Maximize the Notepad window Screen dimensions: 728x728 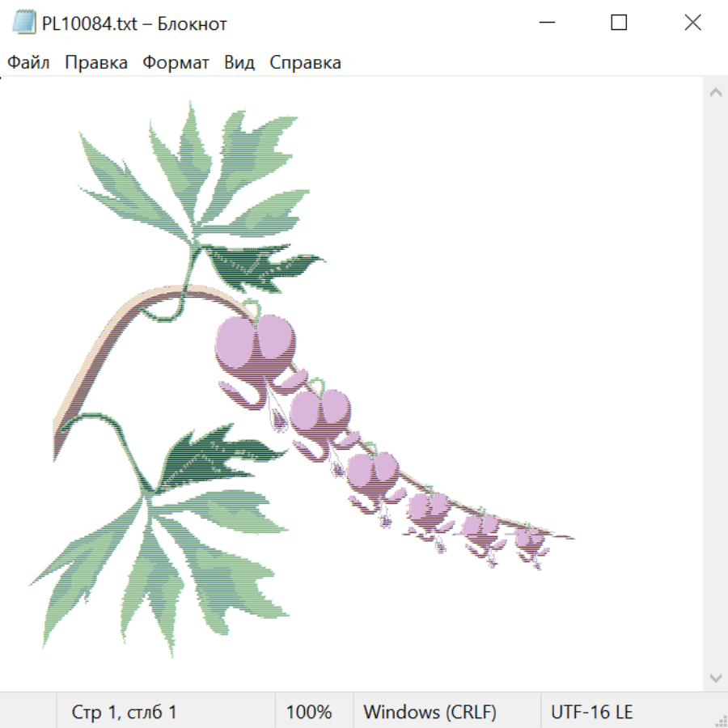pos(619,23)
